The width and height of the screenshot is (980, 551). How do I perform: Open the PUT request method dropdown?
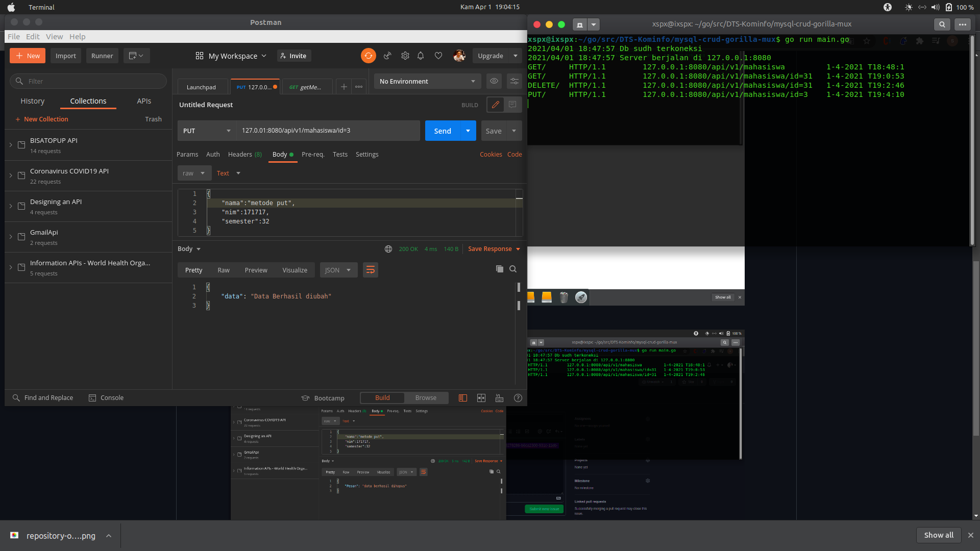pyautogui.click(x=206, y=131)
